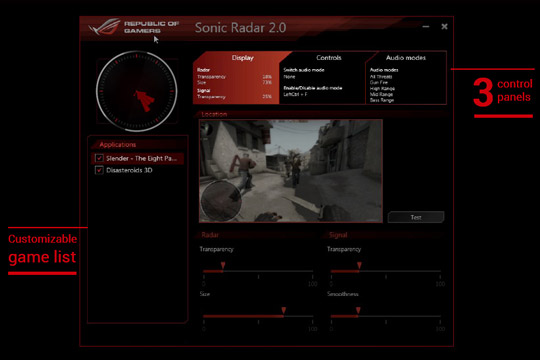Close the Sonic Radar 2.0 window

[x=444, y=27]
